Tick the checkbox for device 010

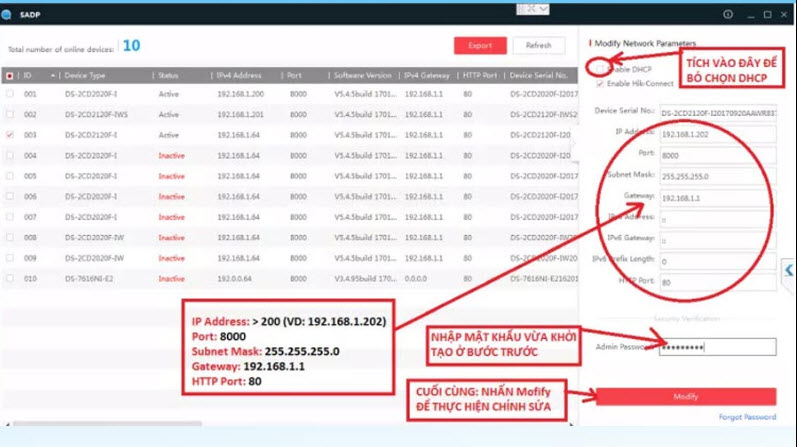coord(10,279)
